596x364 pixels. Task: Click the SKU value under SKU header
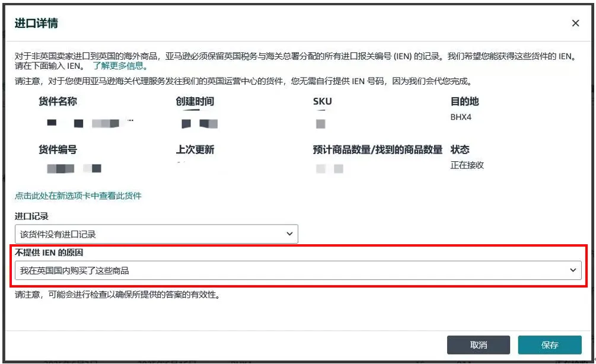click(x=321, y=124)
